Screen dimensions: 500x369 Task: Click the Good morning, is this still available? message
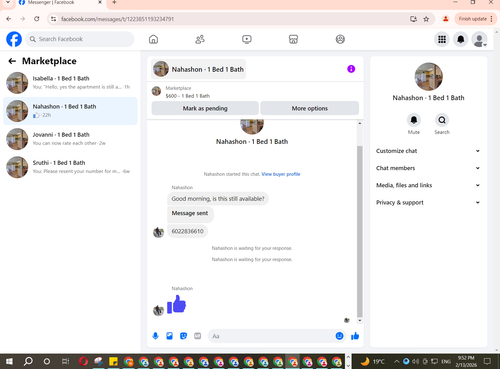click(x=218, y=199)
